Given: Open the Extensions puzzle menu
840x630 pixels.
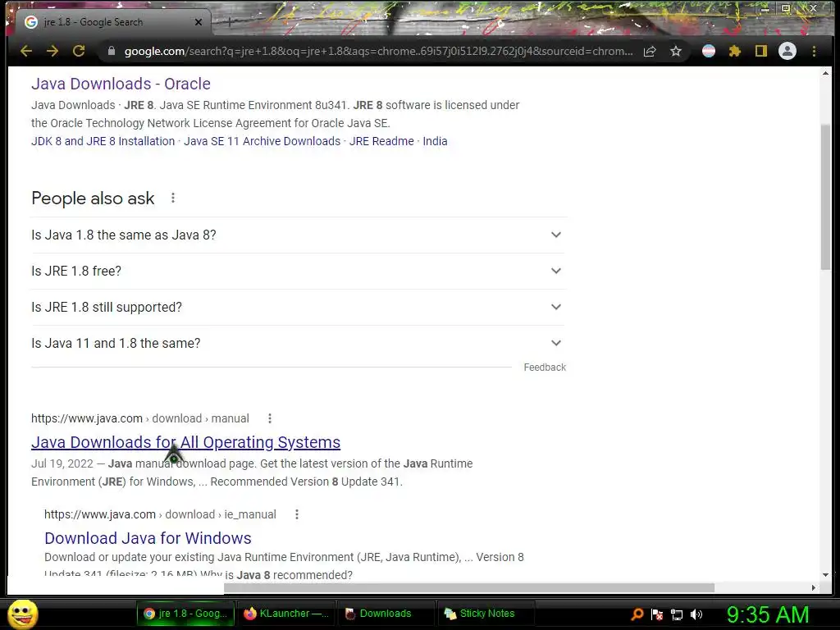Looking at the screenshot, I should pos(735,52).
